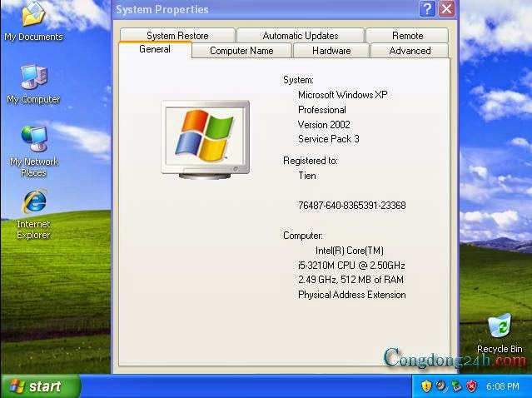Screen dimensions: 532x398
Task: Click the network connection tray icon
Action: pos(456,386)
